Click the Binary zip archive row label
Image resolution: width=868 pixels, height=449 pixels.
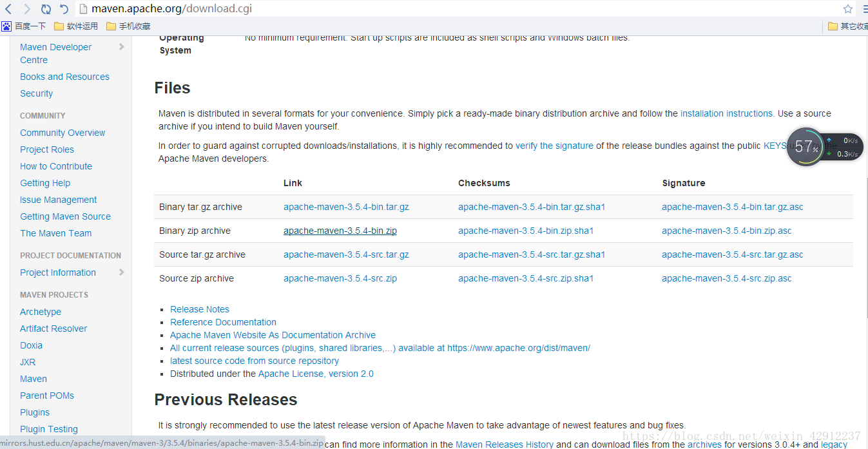(x=195, y=231)
